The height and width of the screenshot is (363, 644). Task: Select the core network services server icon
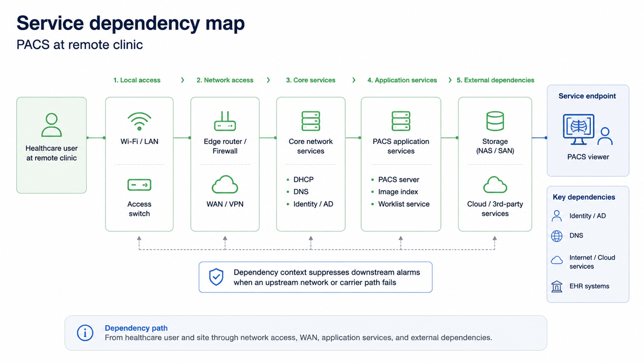click(x=311, y=121)
